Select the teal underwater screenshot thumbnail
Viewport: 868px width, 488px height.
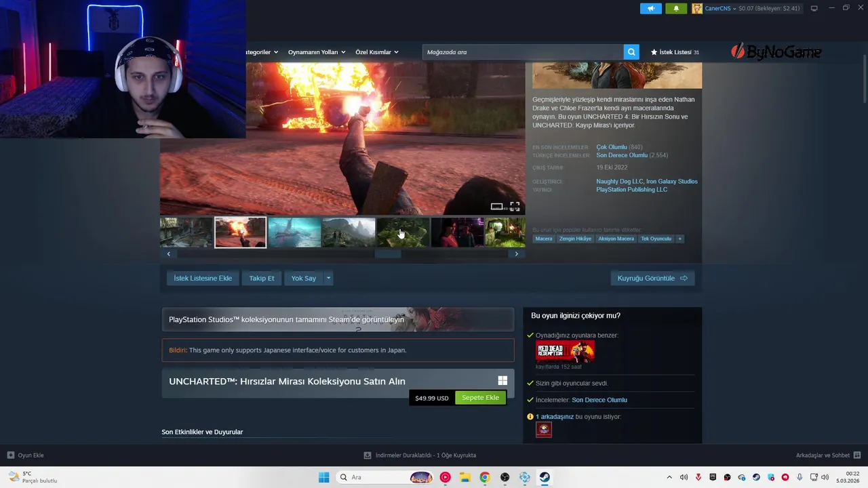pos(295,232)
